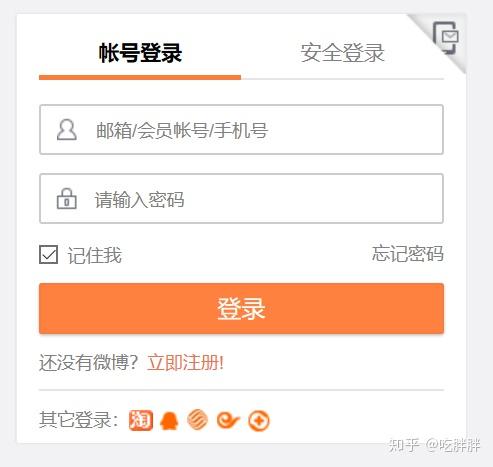Screen dimensions: 493x467
Task: Choose the QQ penguin login icon
Action: pos(169,420)
